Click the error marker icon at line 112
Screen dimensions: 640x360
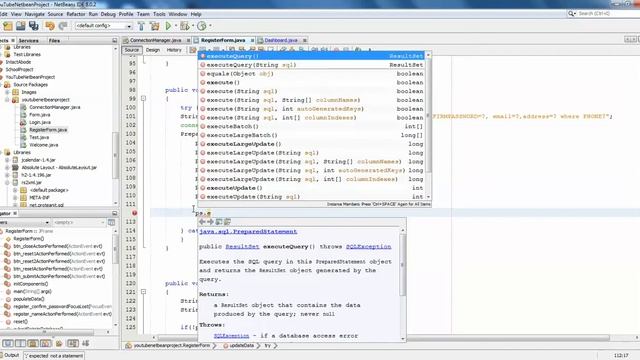134,213
